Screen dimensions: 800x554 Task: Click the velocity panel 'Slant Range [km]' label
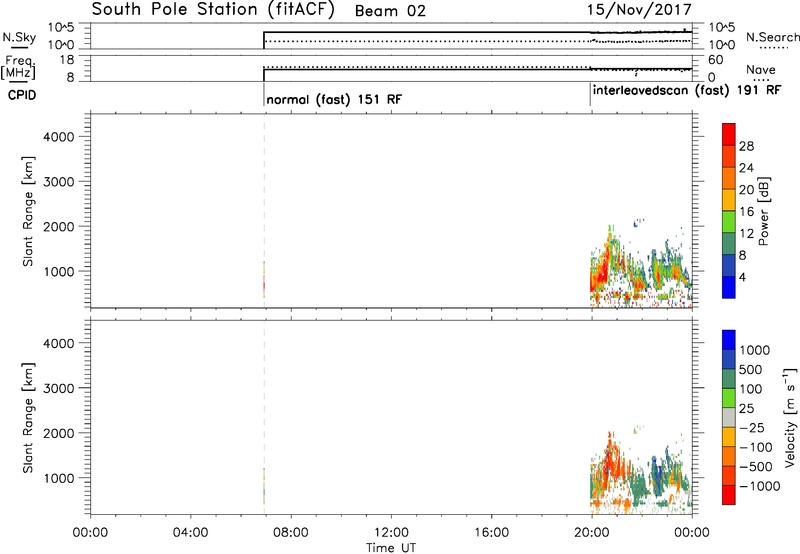pyautogui.click(x=28, y=418)
